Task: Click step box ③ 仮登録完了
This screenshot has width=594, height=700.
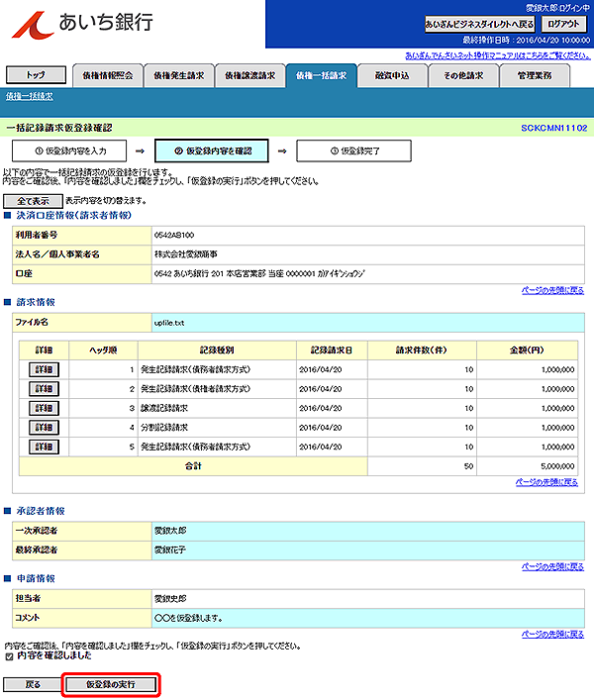Action: tap(353, 150)
